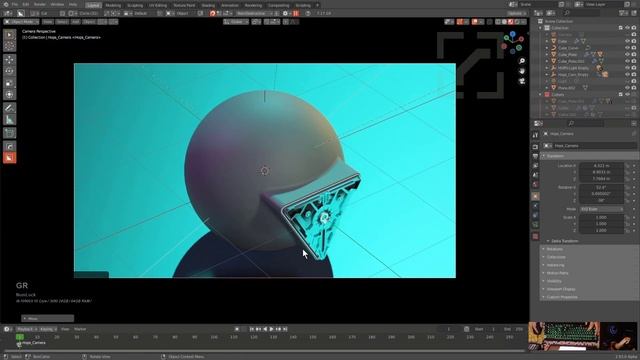The image size is (640, 360).
Task: Switch to the Modeling workspace tab
Action: click(113, 5)
